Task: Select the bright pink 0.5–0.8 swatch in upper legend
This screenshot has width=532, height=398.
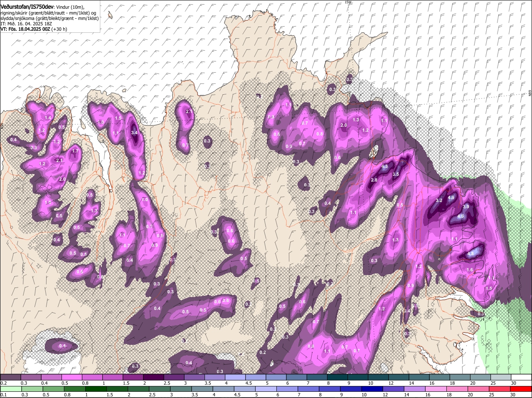Action: (71, 377)
